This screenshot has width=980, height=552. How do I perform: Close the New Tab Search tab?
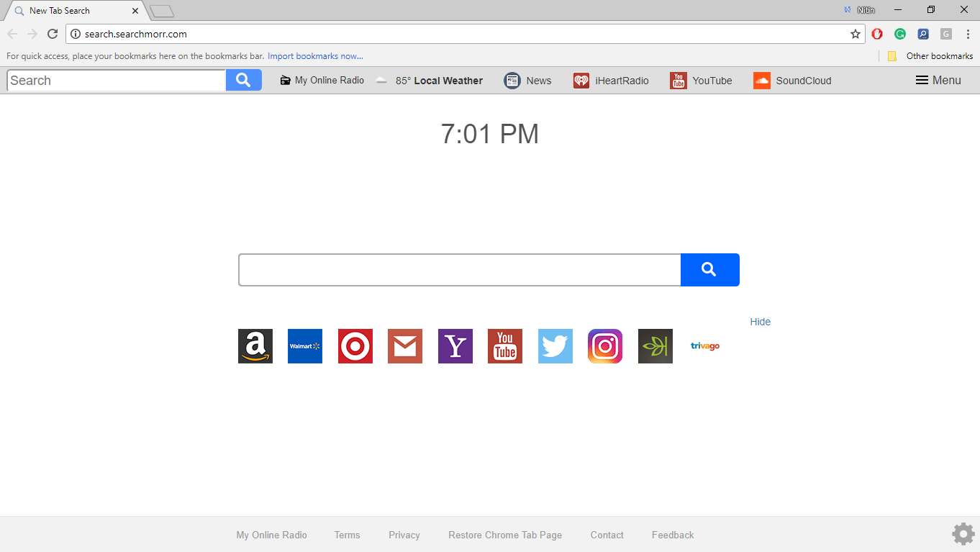click(x=135, y=11)
